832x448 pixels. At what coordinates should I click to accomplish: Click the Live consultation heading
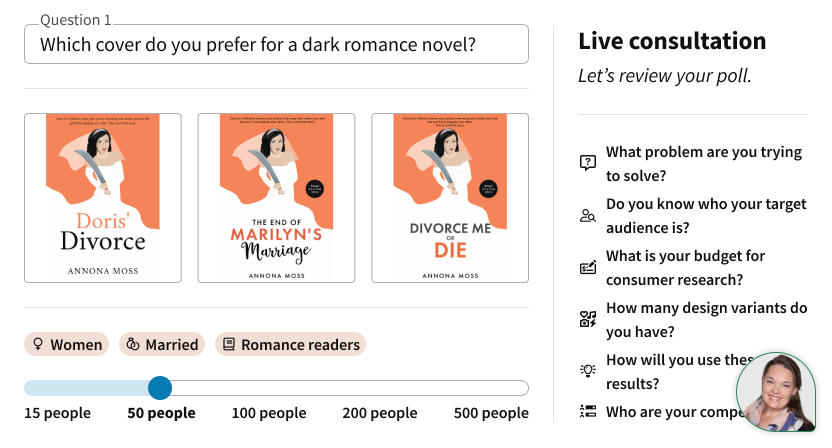pos(672,41)
